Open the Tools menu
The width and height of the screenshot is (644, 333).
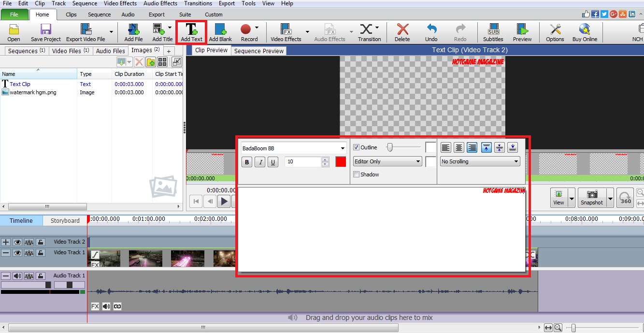tap(248, 3)
